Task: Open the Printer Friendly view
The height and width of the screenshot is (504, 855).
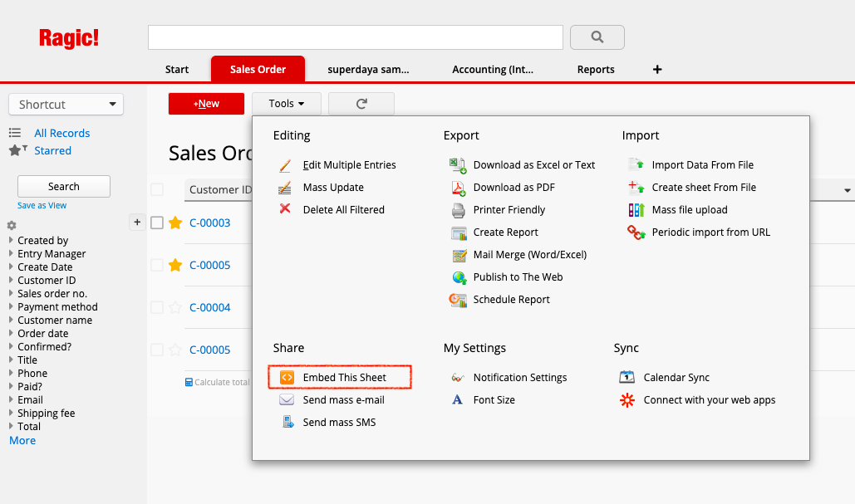Action: pyautogui.click(x=509, y=209)
